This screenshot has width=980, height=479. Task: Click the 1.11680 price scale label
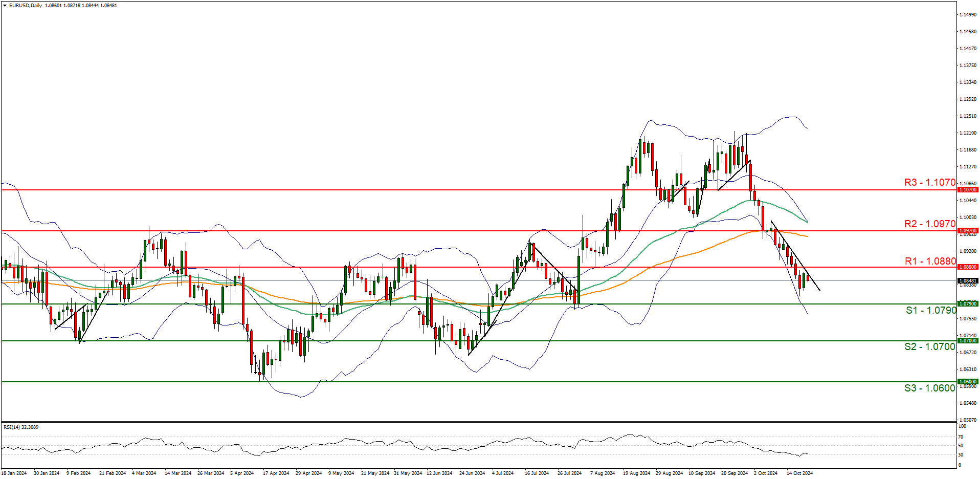coord(968,150)
